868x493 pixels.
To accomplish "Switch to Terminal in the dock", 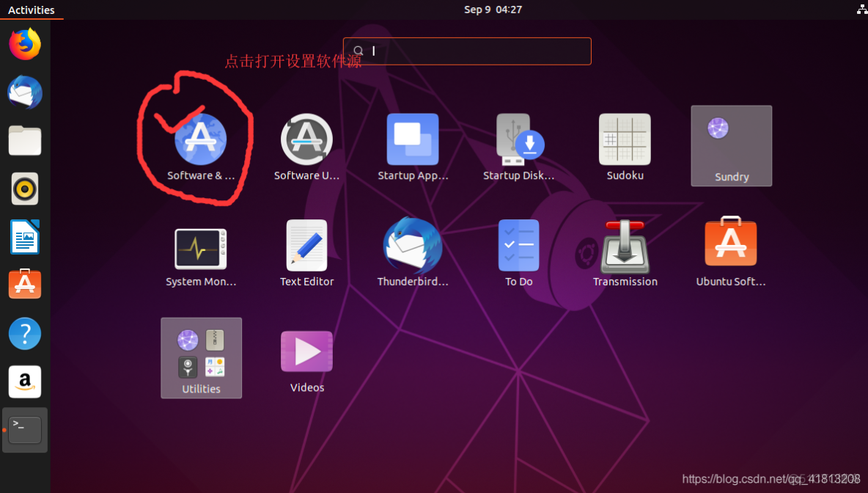I will point(25,430).
